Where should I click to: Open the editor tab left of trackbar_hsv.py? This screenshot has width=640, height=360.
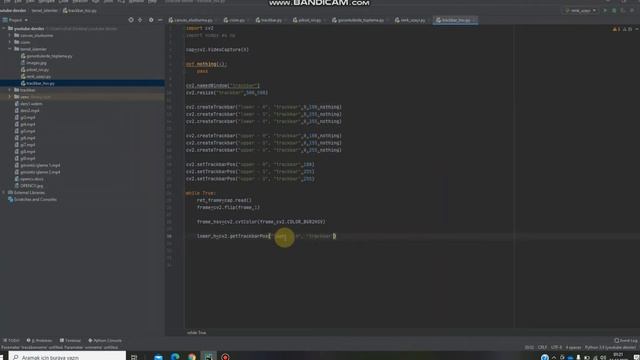pos(411,20)
